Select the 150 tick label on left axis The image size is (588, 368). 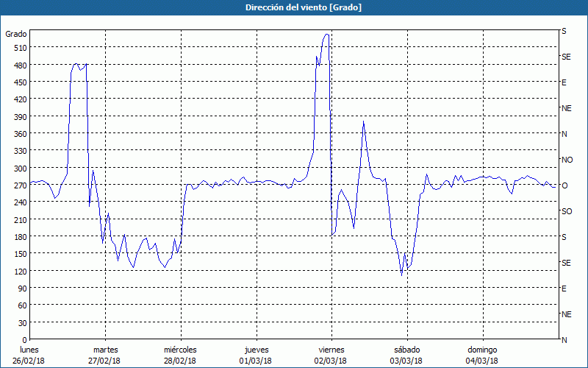18,254
